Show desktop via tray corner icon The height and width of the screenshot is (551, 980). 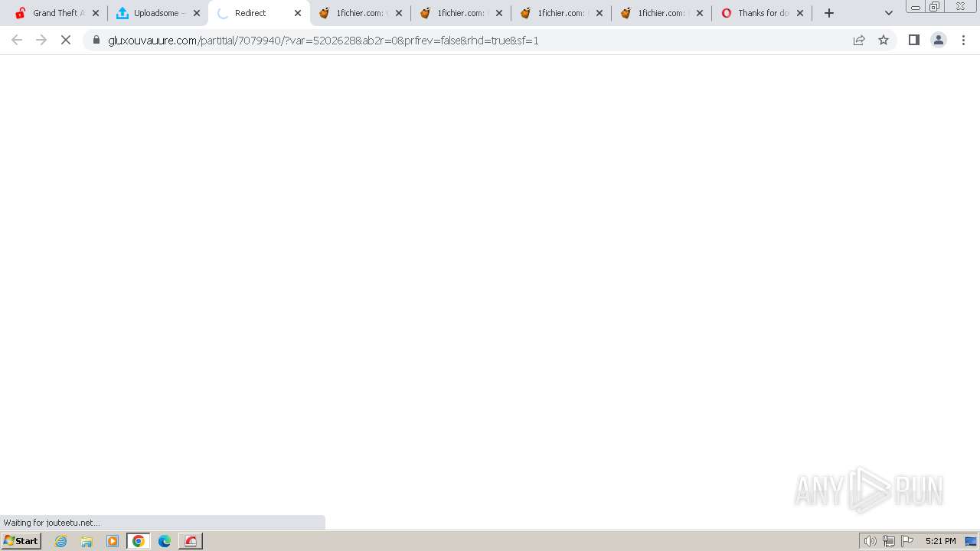pos(971,541)
